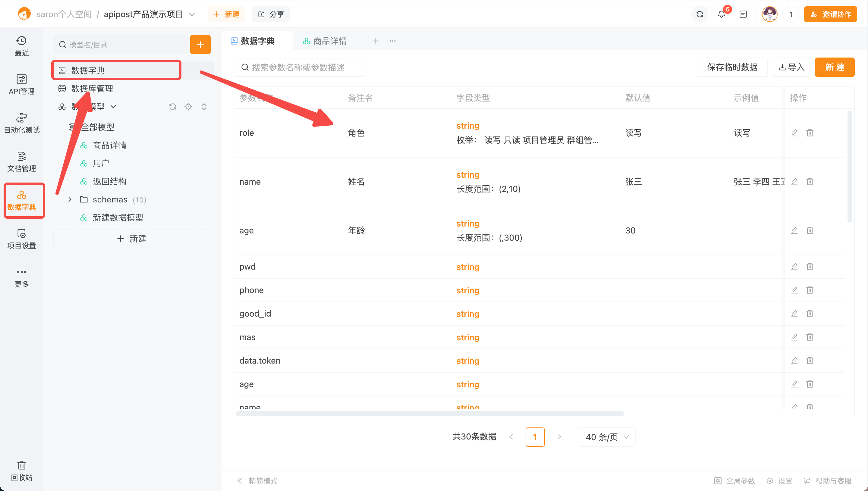Open the 商品详情 model in tree
868x491 pixels.
pyautogui.click(x=110, y=145)
